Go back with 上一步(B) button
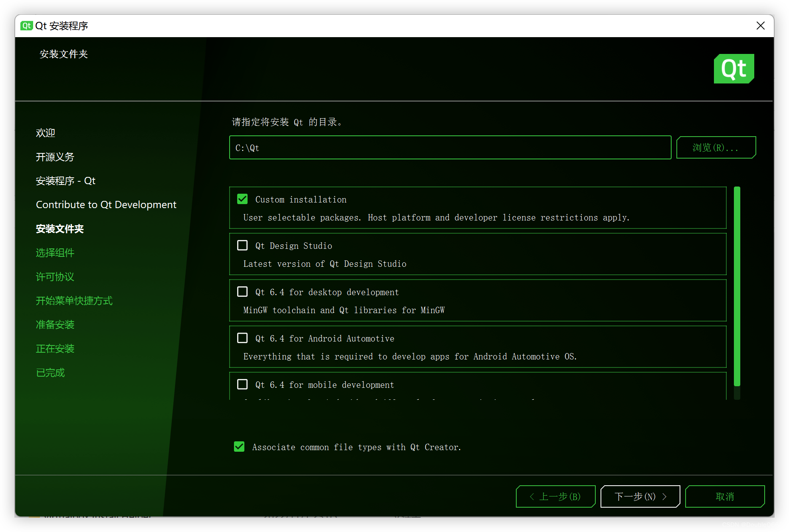789x532 pixels. 555,496
